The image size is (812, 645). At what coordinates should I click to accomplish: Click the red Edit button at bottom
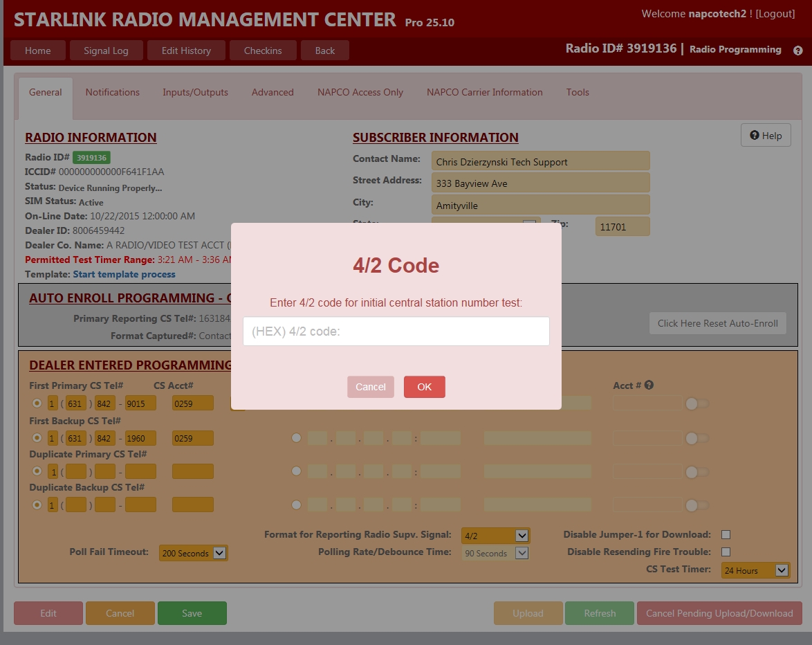[x=48, y=613]
